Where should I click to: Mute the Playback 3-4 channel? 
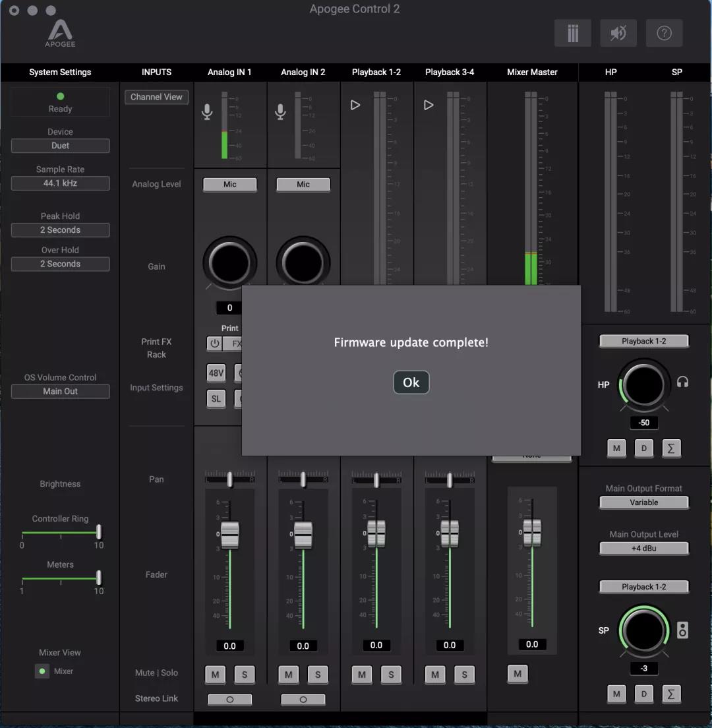pos(435,675)
